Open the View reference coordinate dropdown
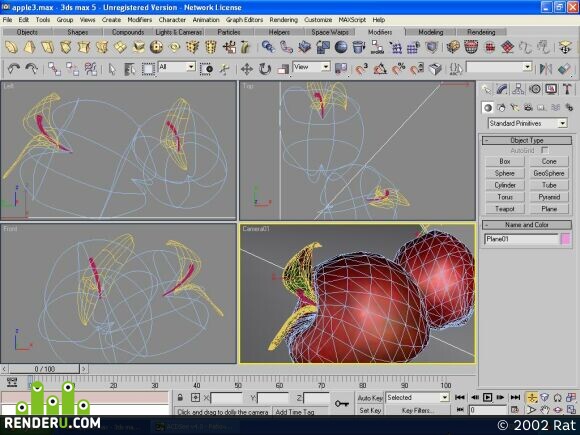Screen dimensions: 580x435 pyautogui.click(x=311, y=67)
